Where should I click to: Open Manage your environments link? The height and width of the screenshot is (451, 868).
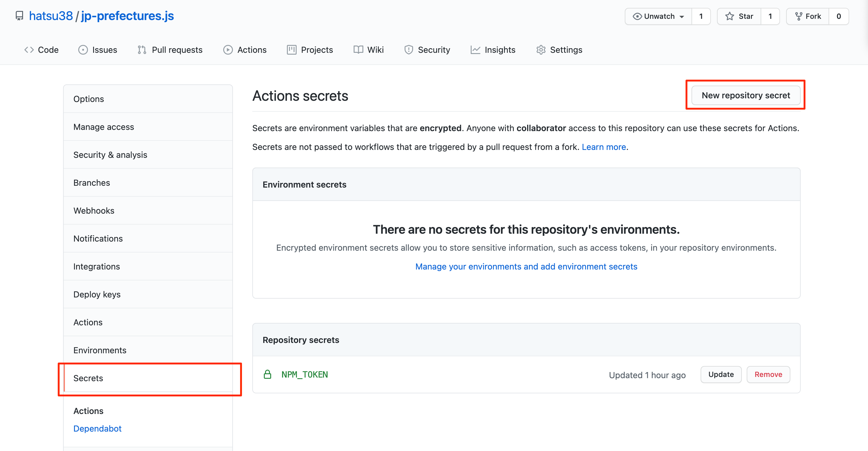tap(526, 266)
